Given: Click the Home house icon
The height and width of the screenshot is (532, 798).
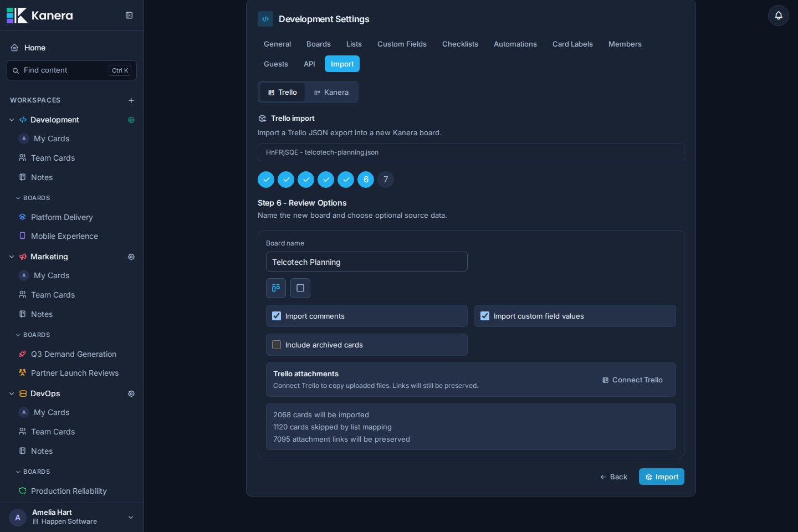Looking at the screenshot, I should pos(14,48).
